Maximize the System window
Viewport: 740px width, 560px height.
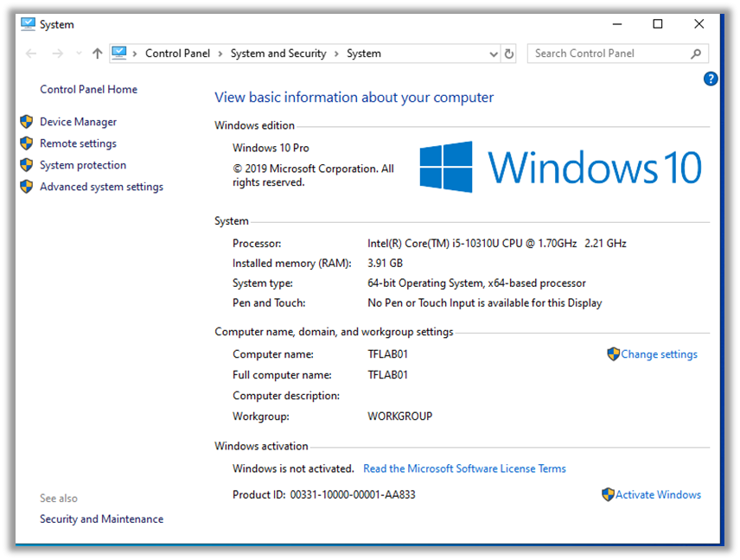coord(657,24)
